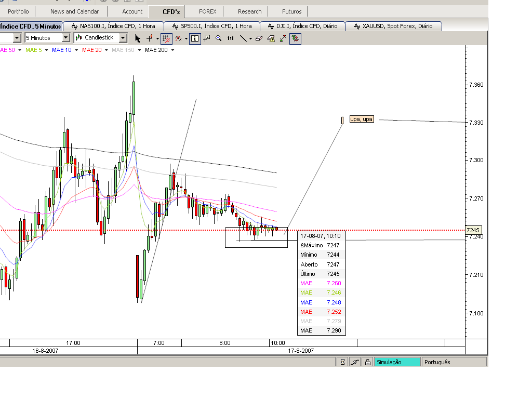Switch to XAUUSD Spot Forex chart tab
The height and width of the screenshot is (399, 532).
coord(394,26)
